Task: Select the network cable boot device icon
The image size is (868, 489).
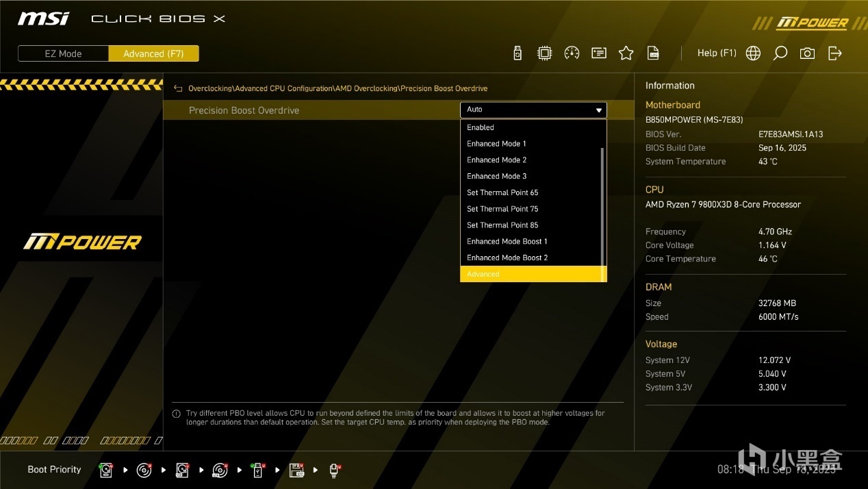Action: pos(334,470)
